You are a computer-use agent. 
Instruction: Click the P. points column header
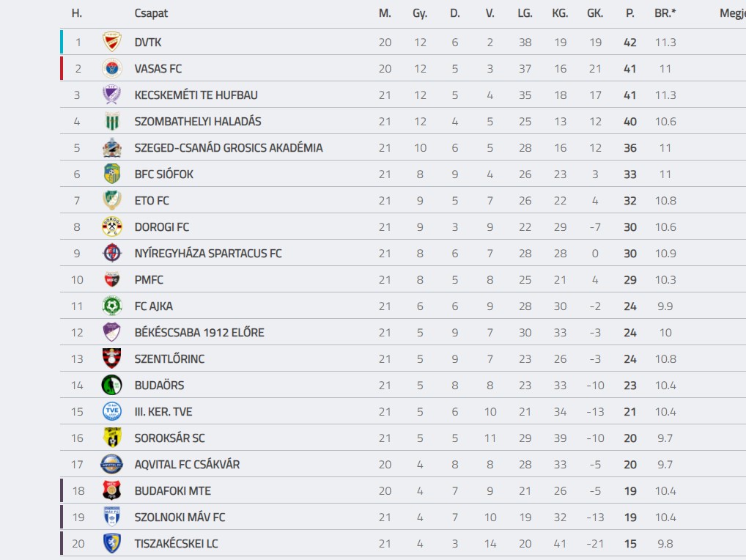click(x=630, y=13)
